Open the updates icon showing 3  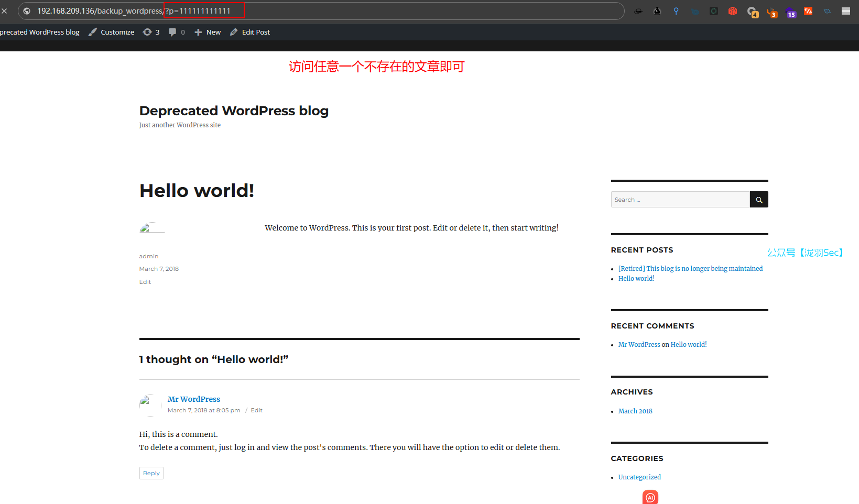[x=151, y=32]
